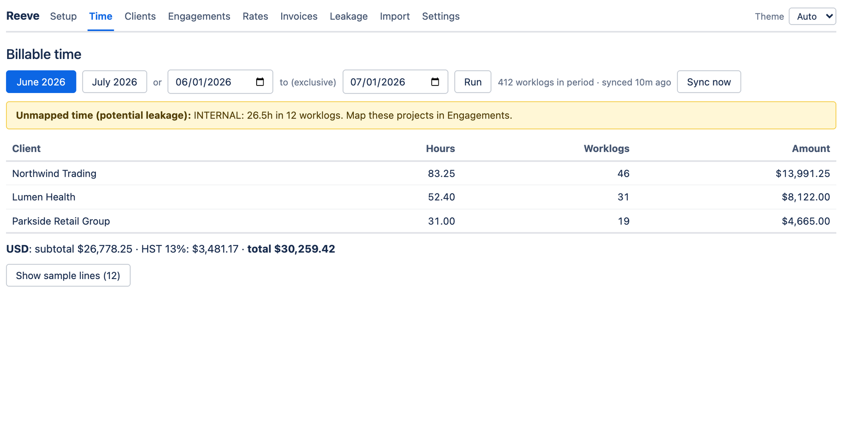Open the end date calendar picker icon
Viewport: 868px width, 425px height.
(x=435, y=82)
